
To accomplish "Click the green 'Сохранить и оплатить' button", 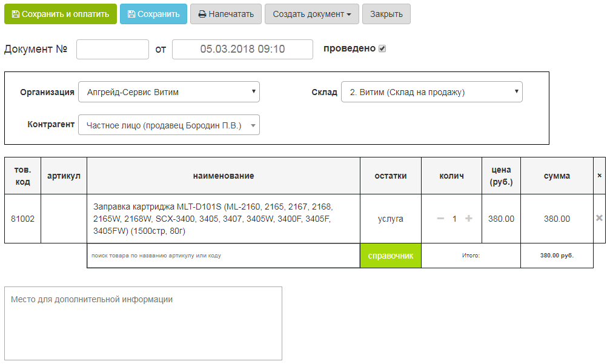I will coord(61,14).
